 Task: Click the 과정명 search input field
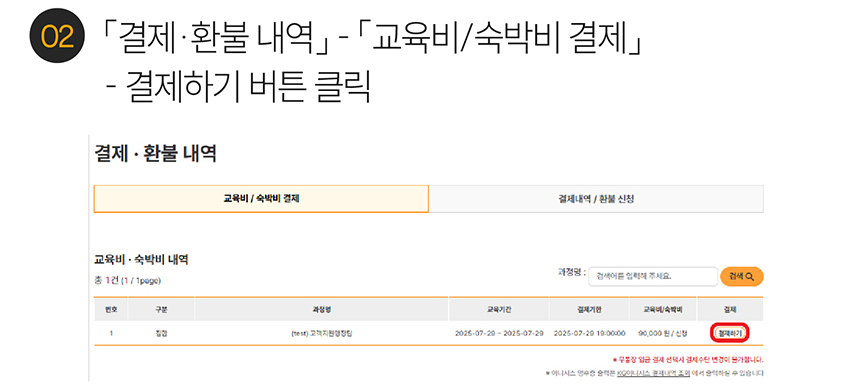tap(653, 276)
